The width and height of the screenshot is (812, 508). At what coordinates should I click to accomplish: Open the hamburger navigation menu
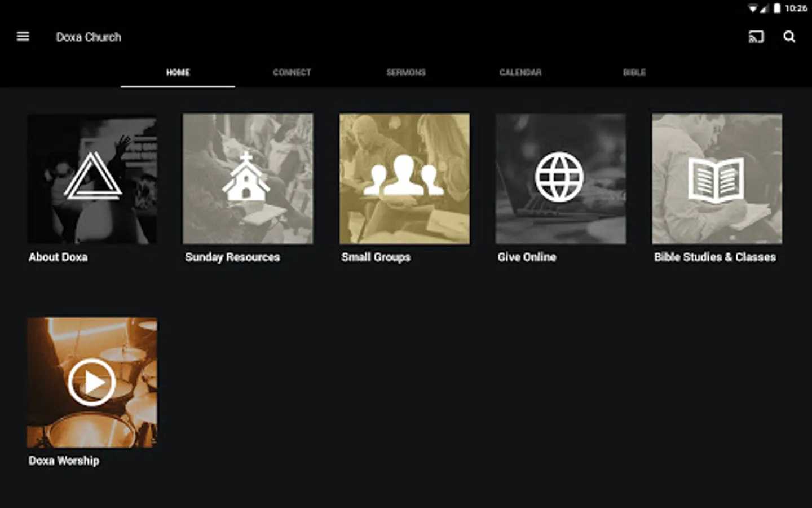(23, 37)
